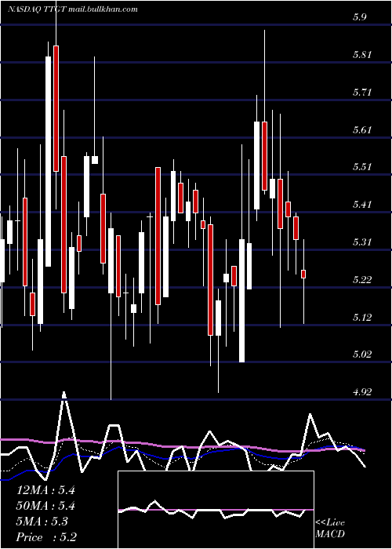Screen dimensions: 392x549
Task: Click the 5.22 price axis label
Action: [362, 279]
